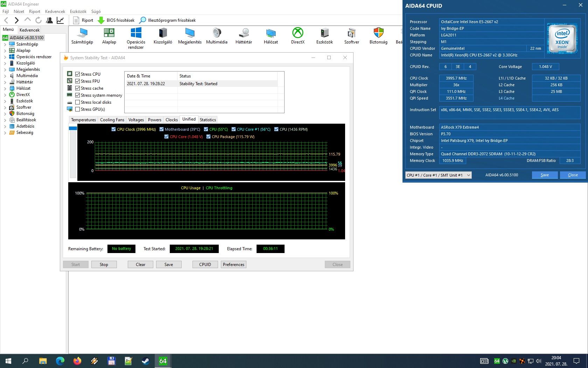The height and width of the screenshot is (368, 588).
Task: Expand the Multimédia tree node
Action: coord(5,76)
